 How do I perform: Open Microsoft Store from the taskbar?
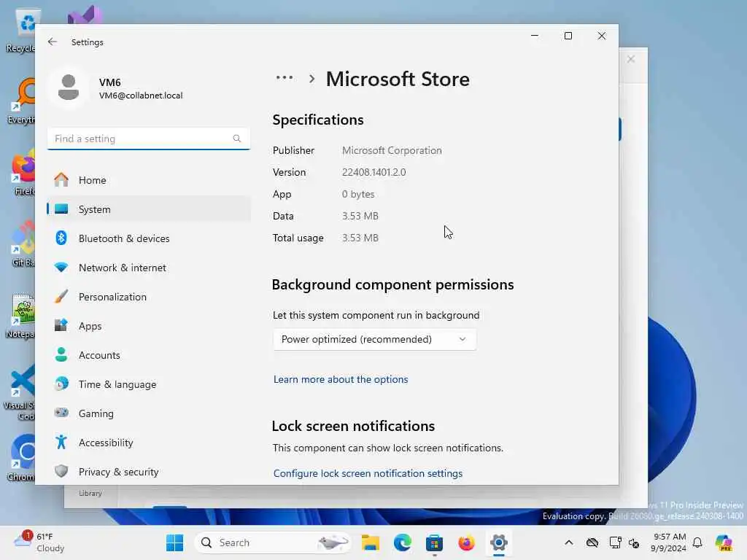point(435,542)
